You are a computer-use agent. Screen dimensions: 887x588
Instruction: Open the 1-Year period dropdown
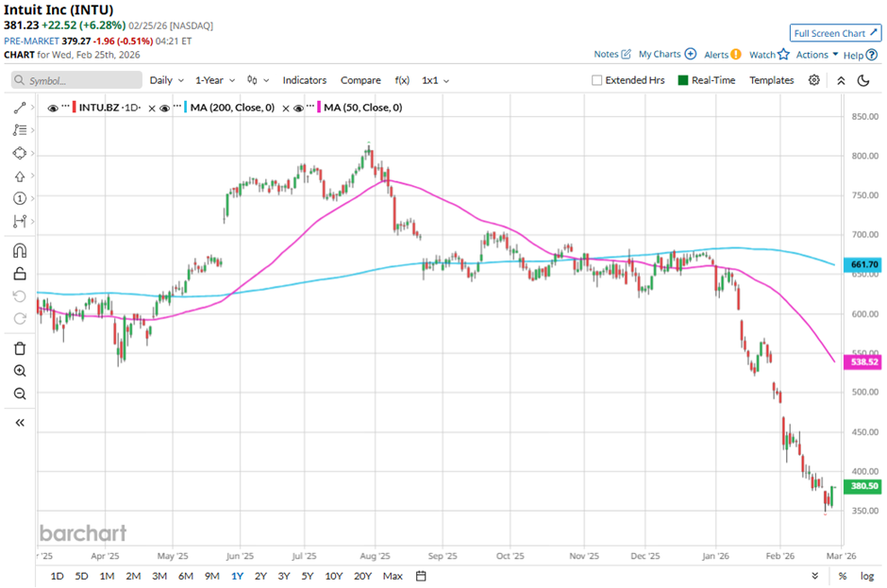coord(214,80)
